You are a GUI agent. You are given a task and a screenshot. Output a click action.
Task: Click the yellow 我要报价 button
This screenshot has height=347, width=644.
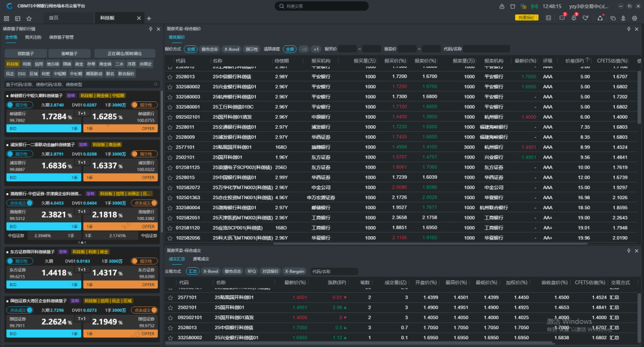527,18
